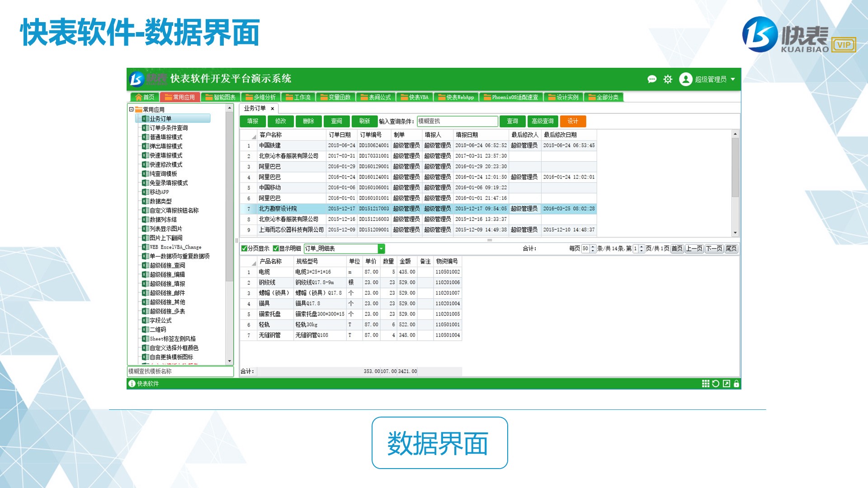Click the 删除 button
The width and height of the screenshot is (868, 488).
pyautogui.click(x=308, y=121)
